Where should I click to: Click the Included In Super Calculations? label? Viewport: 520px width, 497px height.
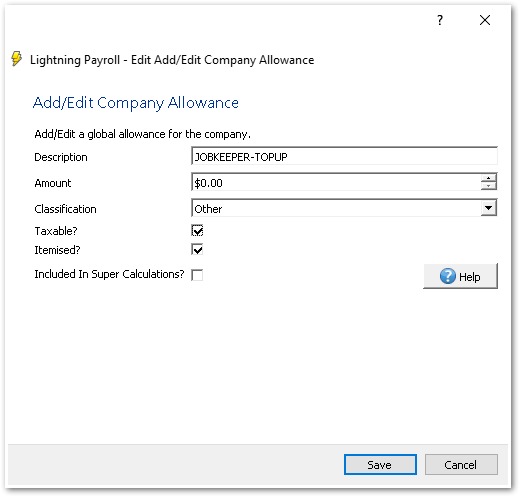(109, 274)
